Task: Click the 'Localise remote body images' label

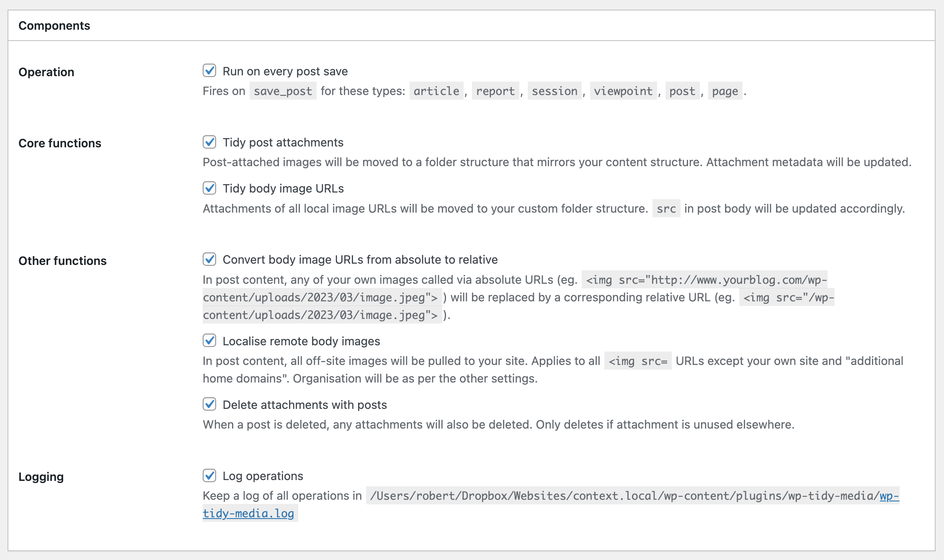Action: [x=301, y=341]
